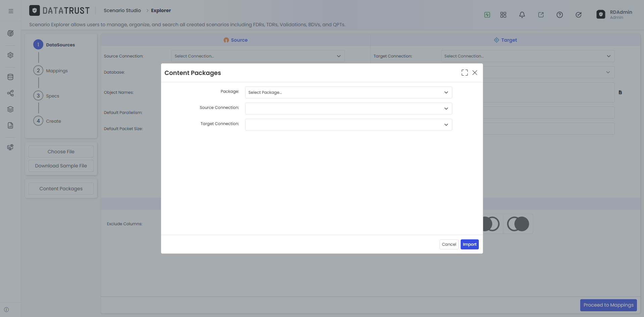Open the workflow nodes sidebar icon

[x=10, y=93]
